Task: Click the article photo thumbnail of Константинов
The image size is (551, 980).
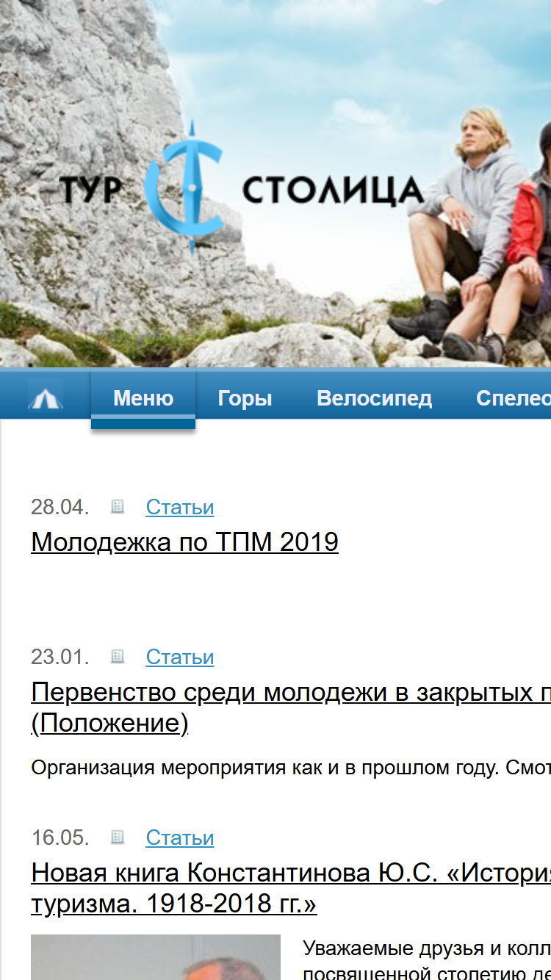Action: pos(156,957)
